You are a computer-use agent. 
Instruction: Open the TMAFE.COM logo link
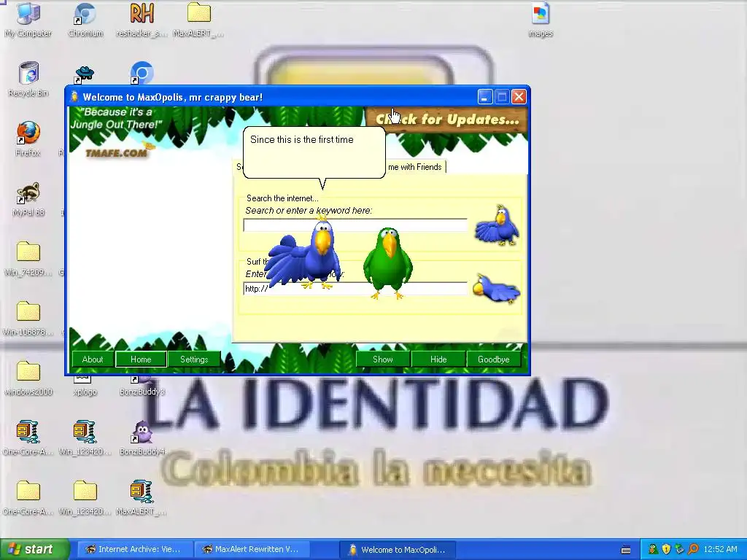(x=117, y=152)
